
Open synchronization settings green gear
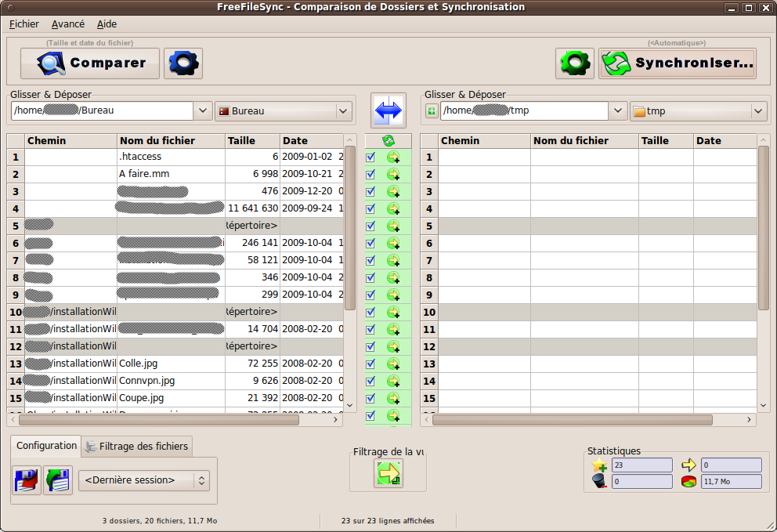coord(575,63)
